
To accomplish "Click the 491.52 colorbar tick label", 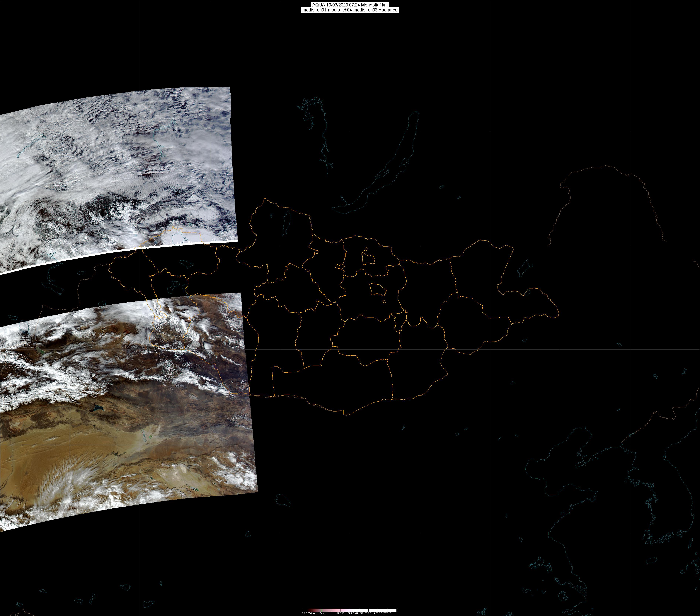I will (359, 613).
